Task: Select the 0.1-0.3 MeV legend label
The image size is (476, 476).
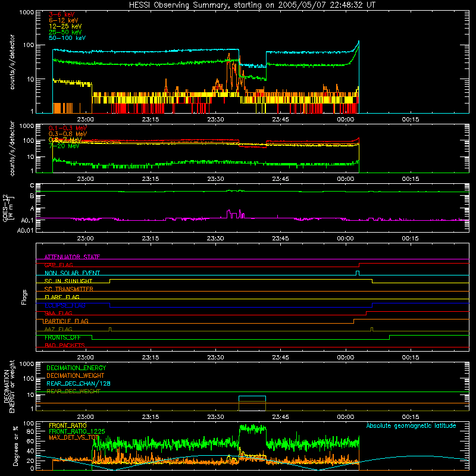Action: (67, 128)
